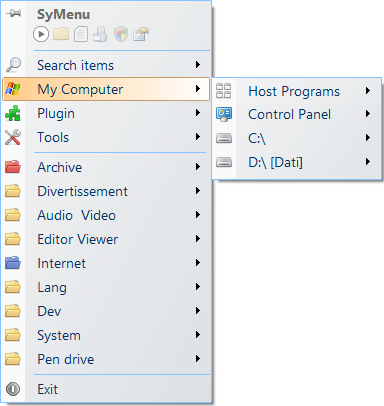
Task: Open the Divertissement folder entry
Action: pyautogui.click(x=106, y=191)
